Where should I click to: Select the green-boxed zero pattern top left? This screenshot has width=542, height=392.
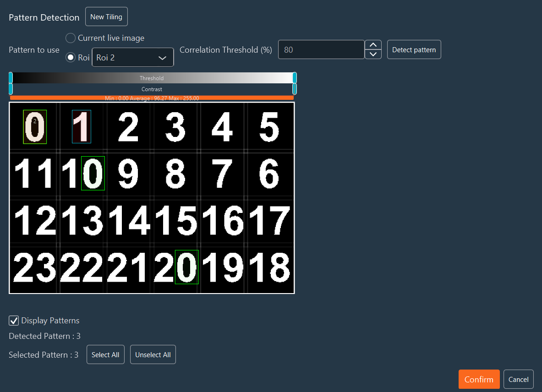pyautogui.click(x=35, y=127)
